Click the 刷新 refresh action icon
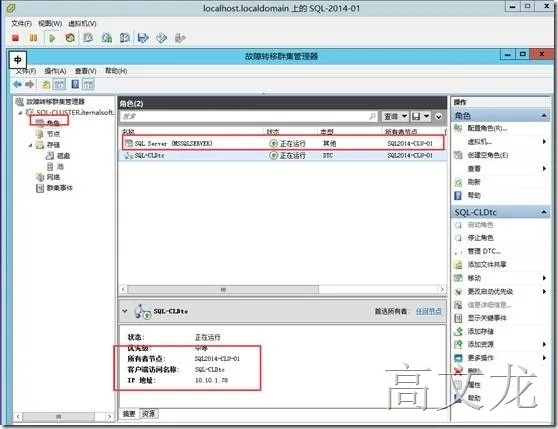 (x=458, y=182)
